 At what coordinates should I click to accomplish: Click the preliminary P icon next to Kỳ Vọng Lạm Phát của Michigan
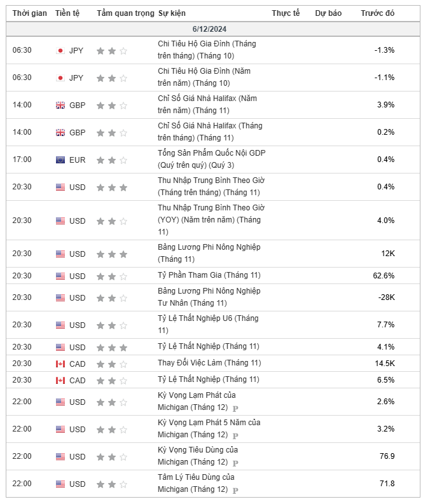pos(235,408)
